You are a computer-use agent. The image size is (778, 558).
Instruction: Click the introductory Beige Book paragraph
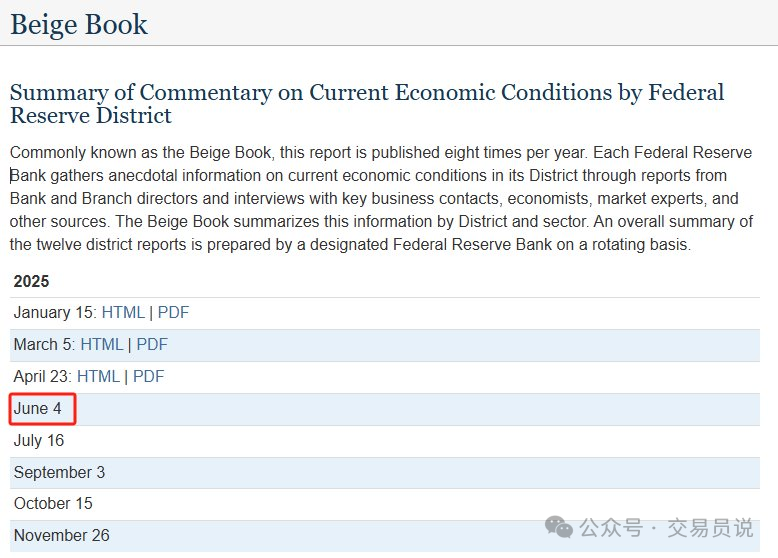pos(382,198)
